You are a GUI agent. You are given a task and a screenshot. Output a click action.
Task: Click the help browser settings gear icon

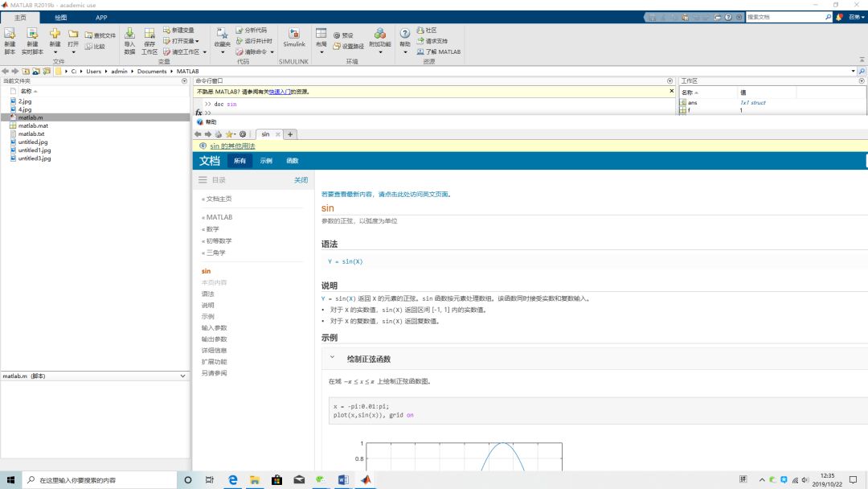[x=243, y=134]
